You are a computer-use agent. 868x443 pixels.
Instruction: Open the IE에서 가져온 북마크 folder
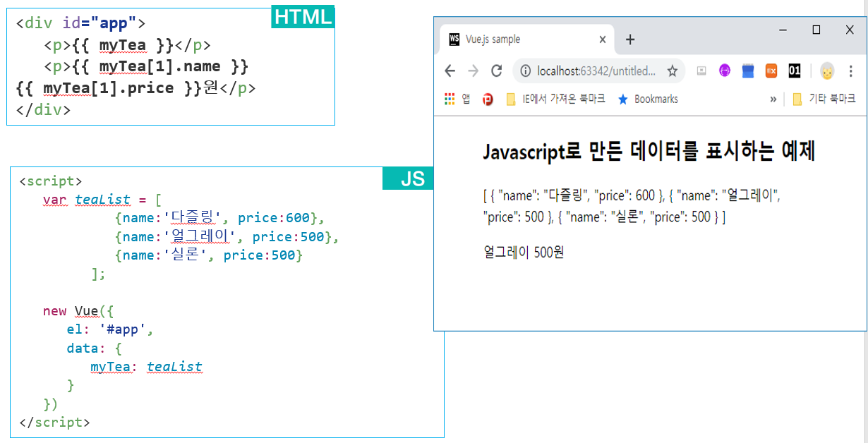tap(555, 99)
